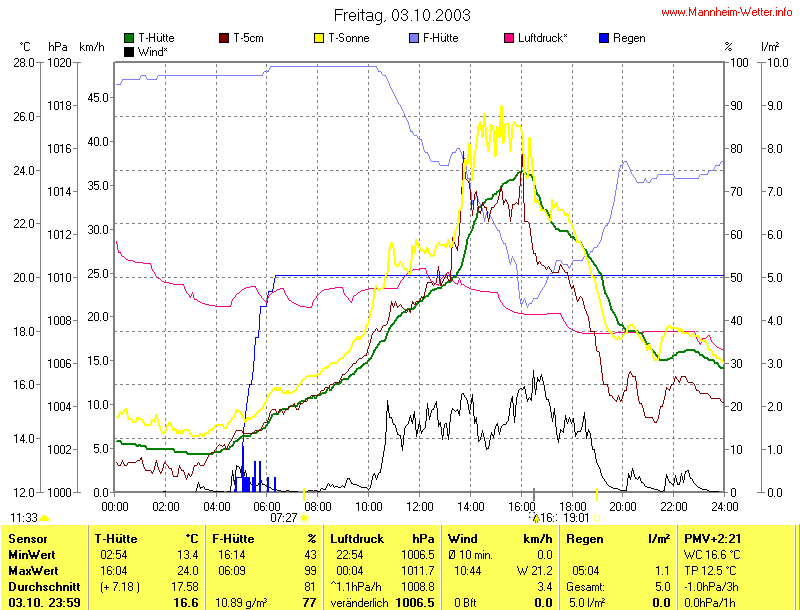The width and height of the screenshot is (800, 610).
Task: Click the blue Regen legend swatch
Action: 603,38
